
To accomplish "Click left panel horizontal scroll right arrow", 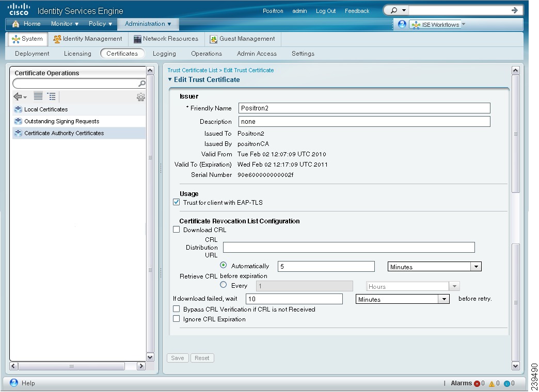I will click(141, 366).
